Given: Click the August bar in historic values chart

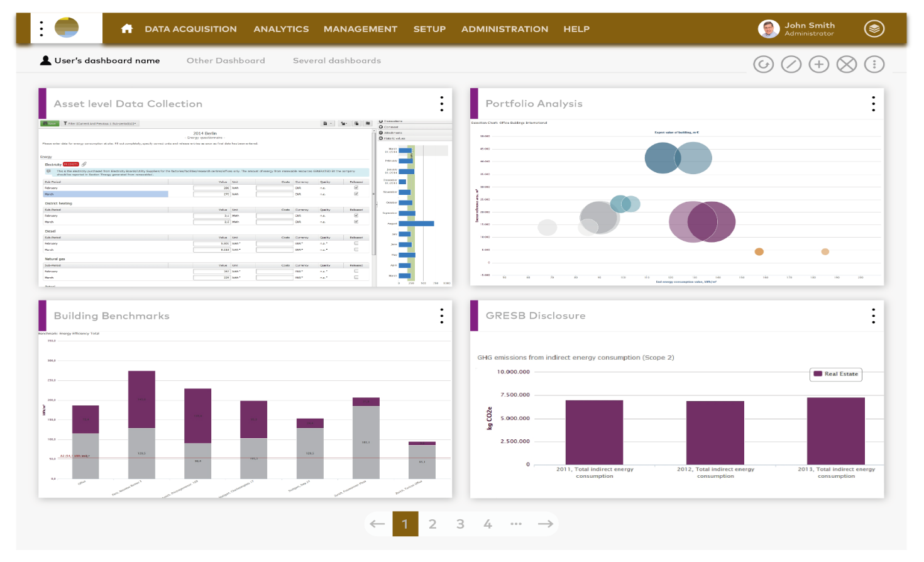Looking at the screenshot, I should (416, 223).
